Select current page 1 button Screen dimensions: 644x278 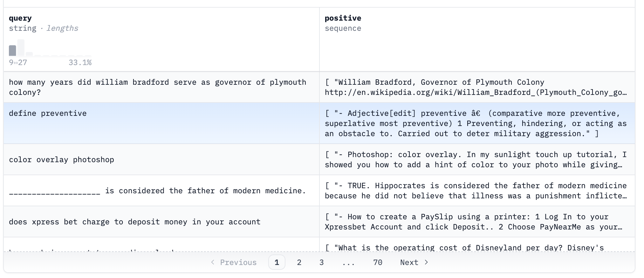click(277, 262)
